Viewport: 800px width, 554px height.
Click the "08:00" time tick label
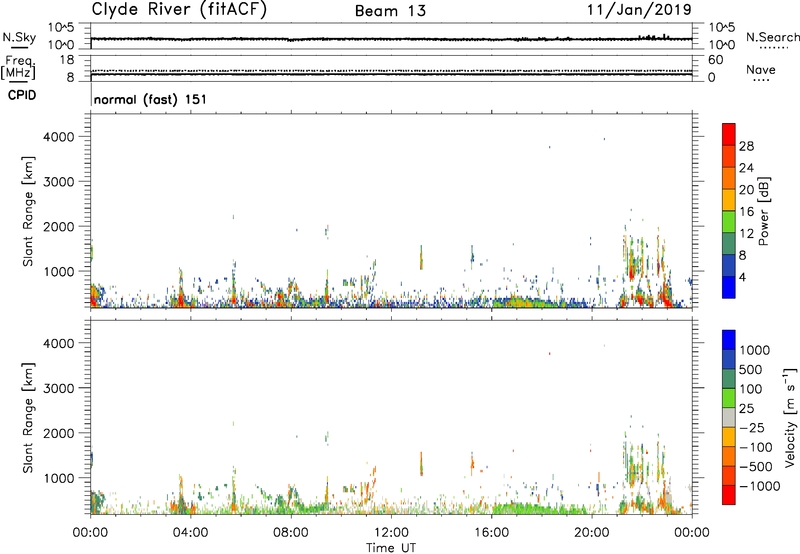pos(290,533)
